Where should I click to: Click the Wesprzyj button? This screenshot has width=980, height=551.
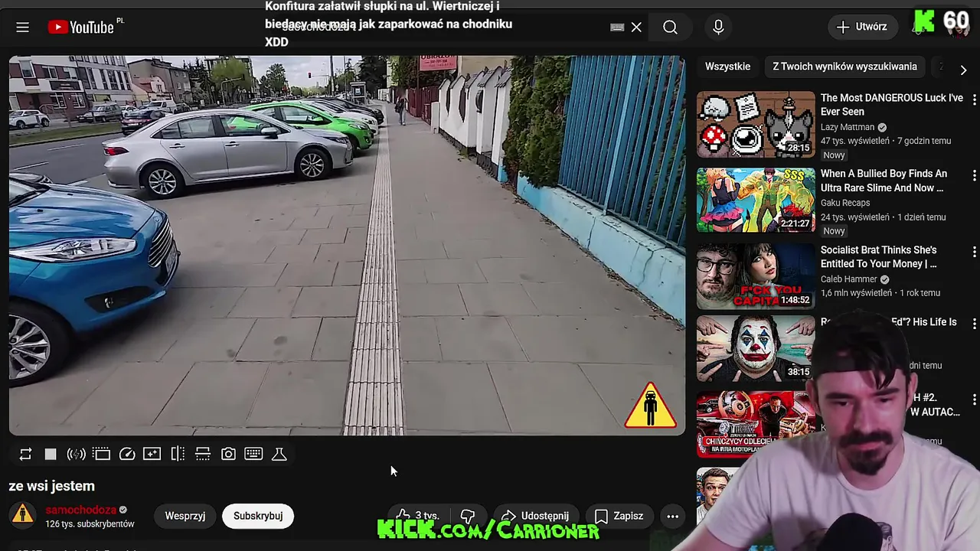185,516
